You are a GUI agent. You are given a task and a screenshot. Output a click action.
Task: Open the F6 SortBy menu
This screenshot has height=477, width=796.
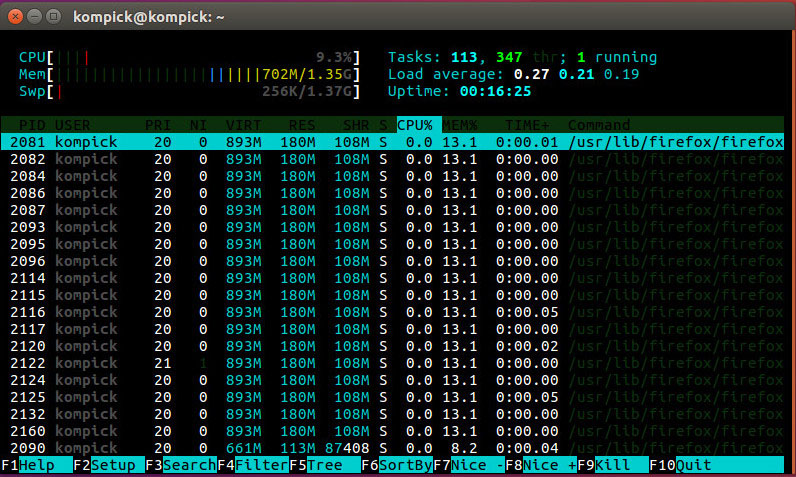pos(397,465)
